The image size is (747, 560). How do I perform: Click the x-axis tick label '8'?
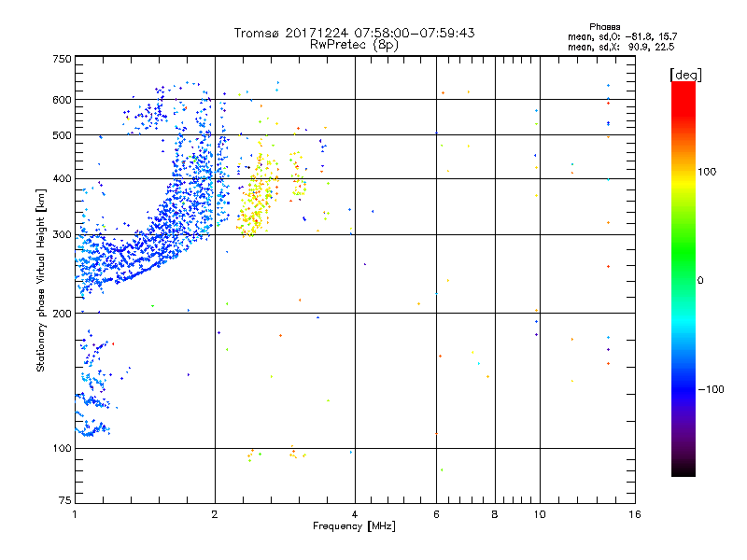pyautogui.click(x=495, y=514)
